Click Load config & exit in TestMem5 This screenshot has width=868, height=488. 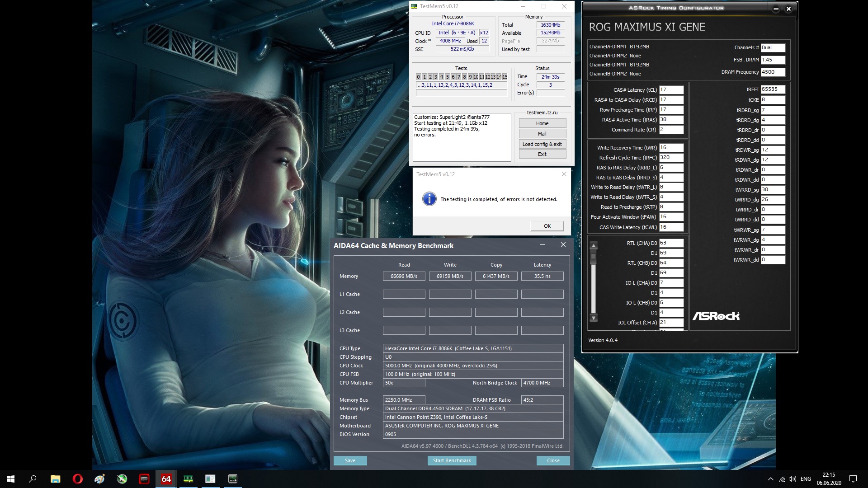[x=542, y=144]
